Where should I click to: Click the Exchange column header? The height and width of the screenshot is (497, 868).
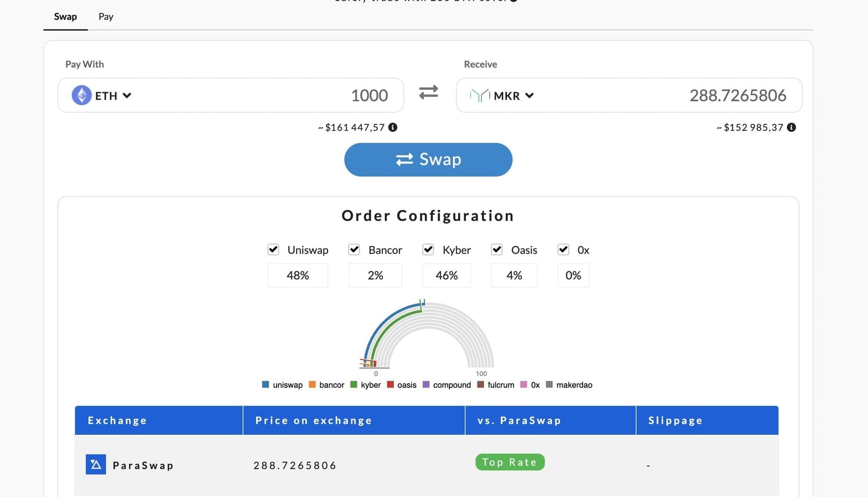[159, 420]
